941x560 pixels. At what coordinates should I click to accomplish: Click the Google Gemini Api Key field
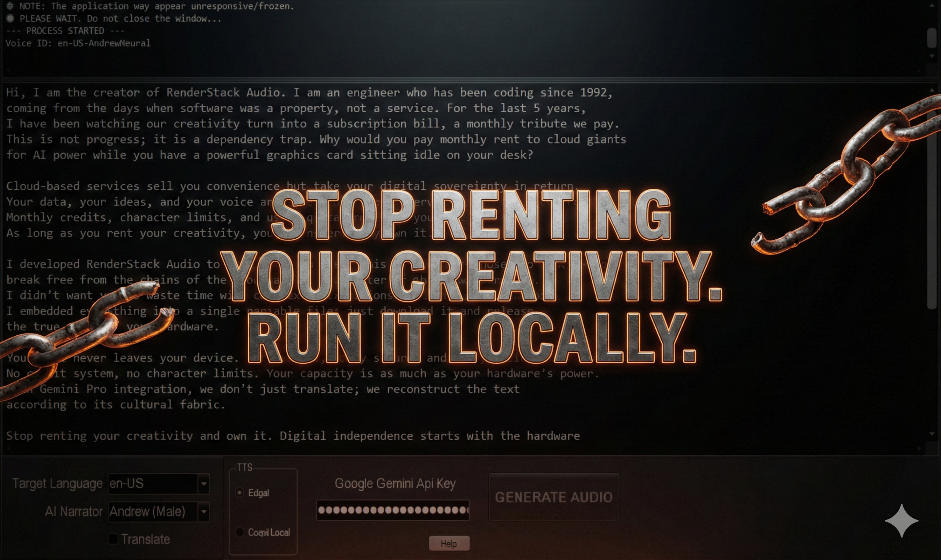[x=392, y=511]
